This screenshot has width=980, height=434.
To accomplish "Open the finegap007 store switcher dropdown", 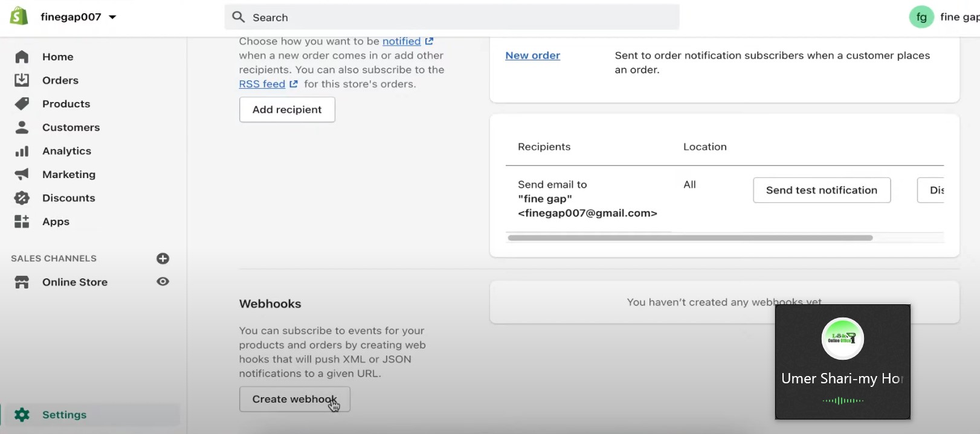I will point(78,17).
